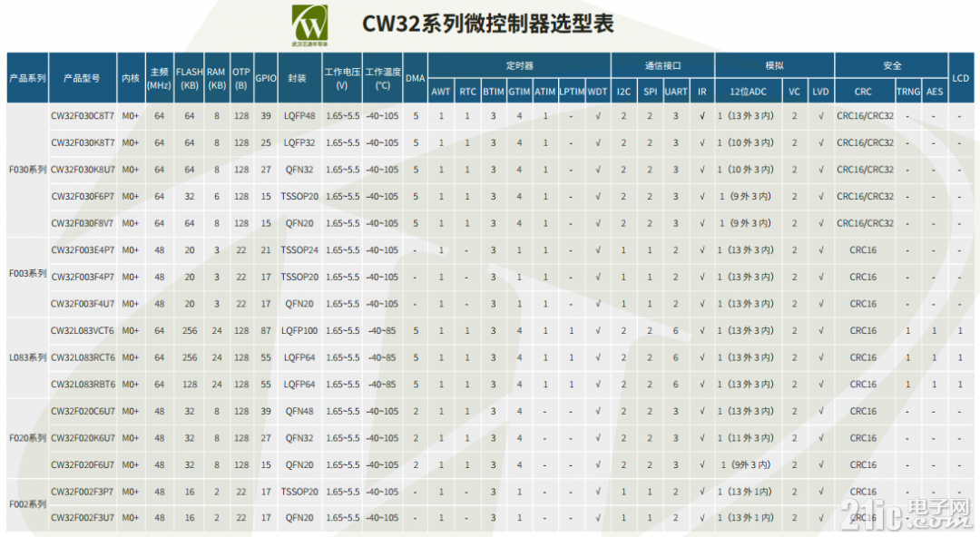Click the RTC sub-header
The image size is (980, 537).
(467, 92)
